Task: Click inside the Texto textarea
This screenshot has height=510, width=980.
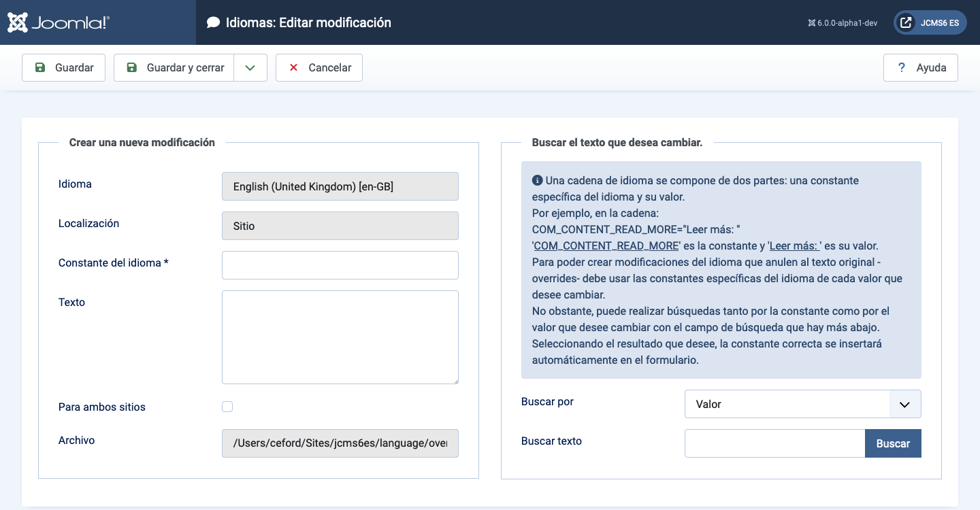Action: (340, 337)
